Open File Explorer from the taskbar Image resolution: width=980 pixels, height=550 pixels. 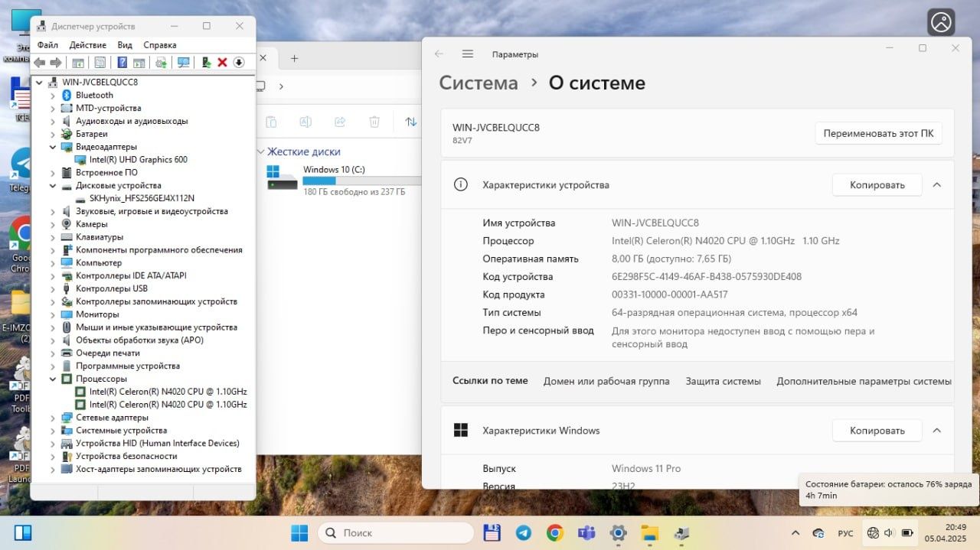pos(649,532)
